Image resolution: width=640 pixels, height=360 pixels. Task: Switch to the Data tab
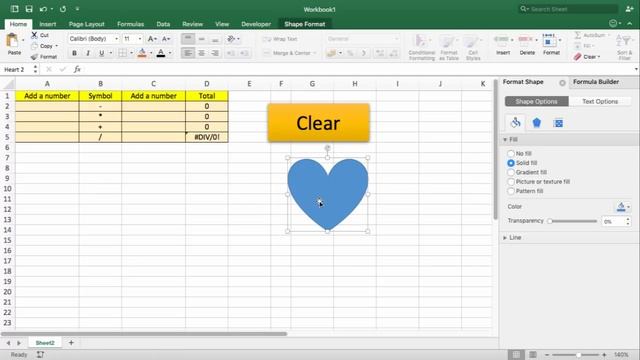pos(163,24)
